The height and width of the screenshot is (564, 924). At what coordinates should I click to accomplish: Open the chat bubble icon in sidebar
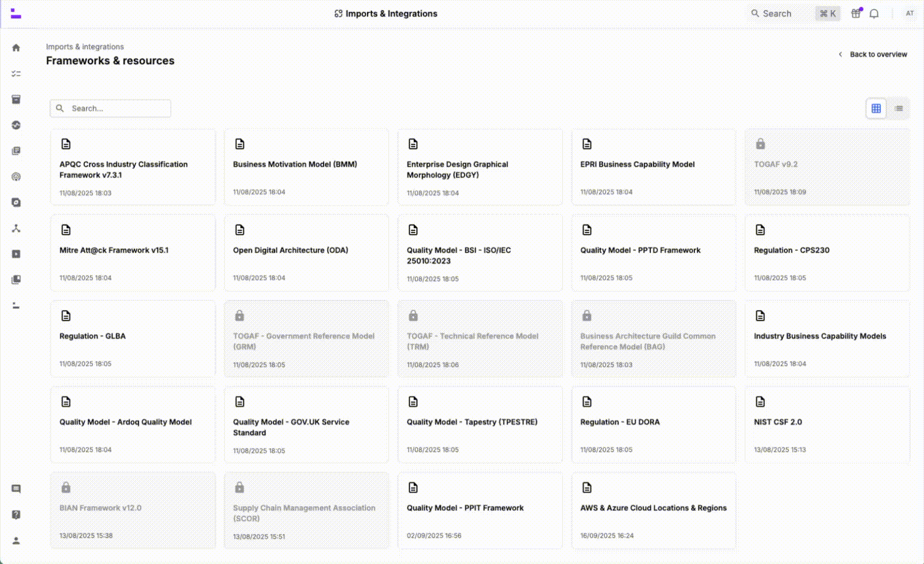tap(16, 489)
